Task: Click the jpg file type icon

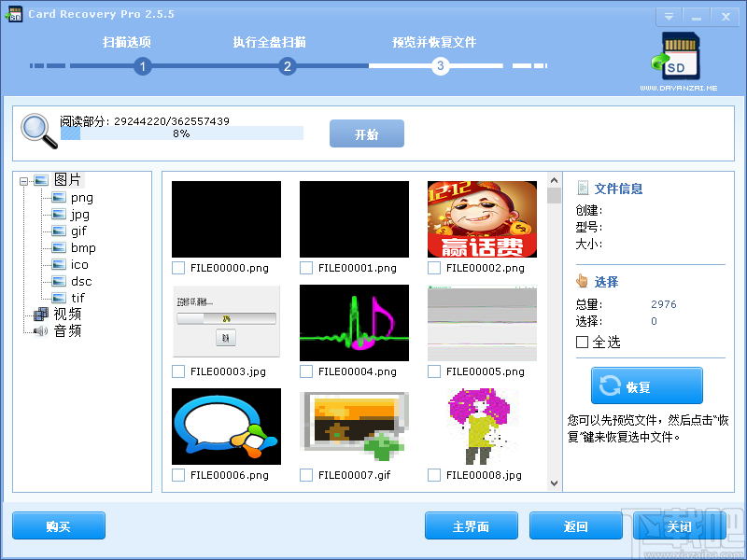Action: pyautogui.click(x=59, y=215)
